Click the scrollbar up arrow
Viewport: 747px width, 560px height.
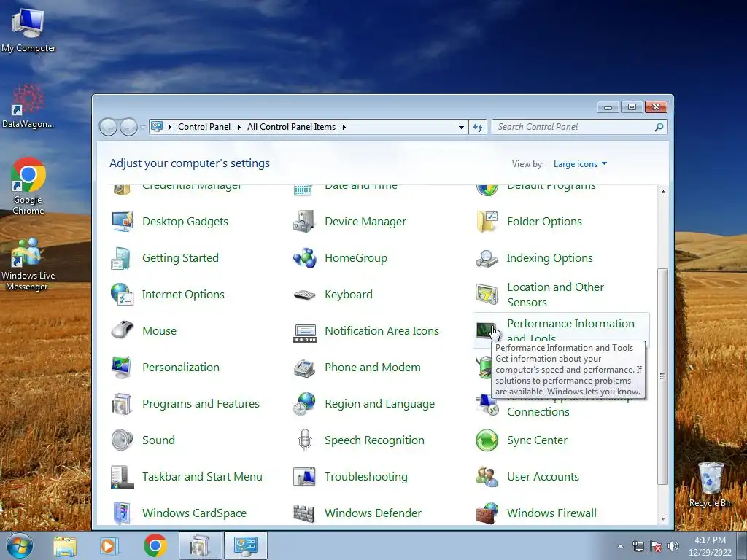662,192
